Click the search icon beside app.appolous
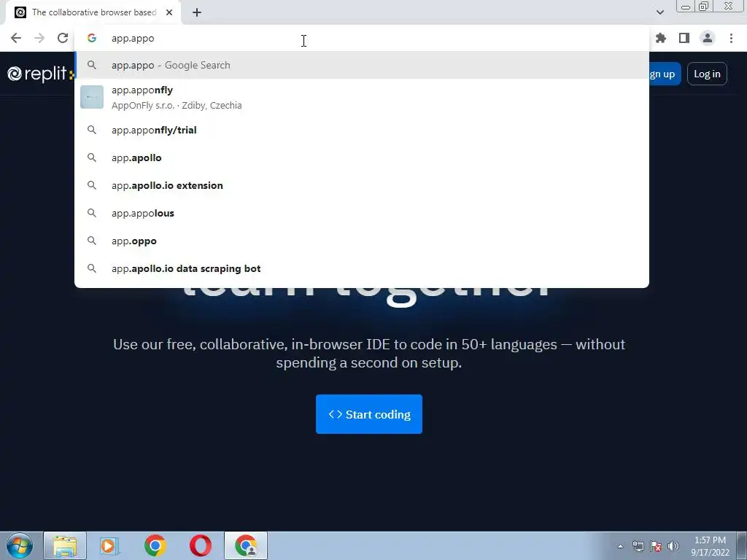This screenshot has height=560, width=747. [x=92, y=213]
